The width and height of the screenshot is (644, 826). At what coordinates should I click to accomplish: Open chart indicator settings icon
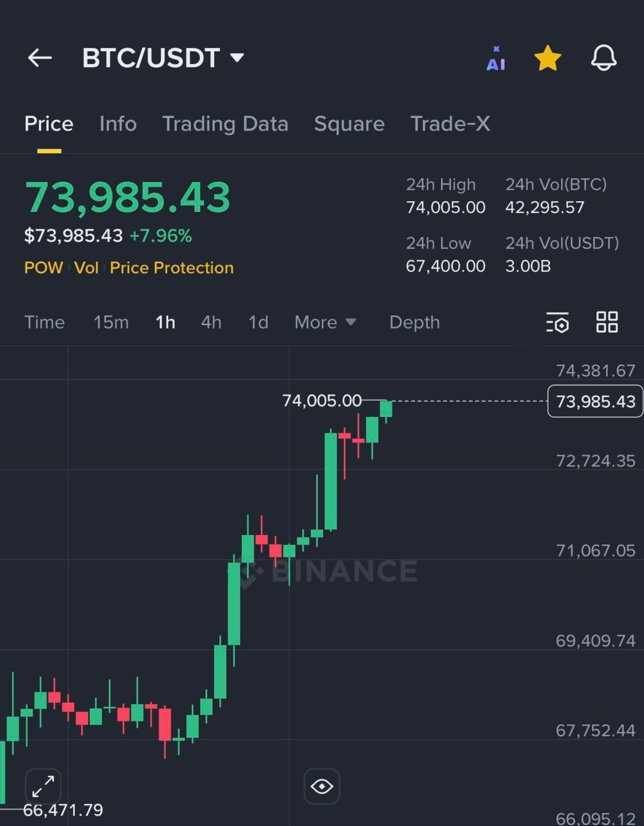(557, 322)
